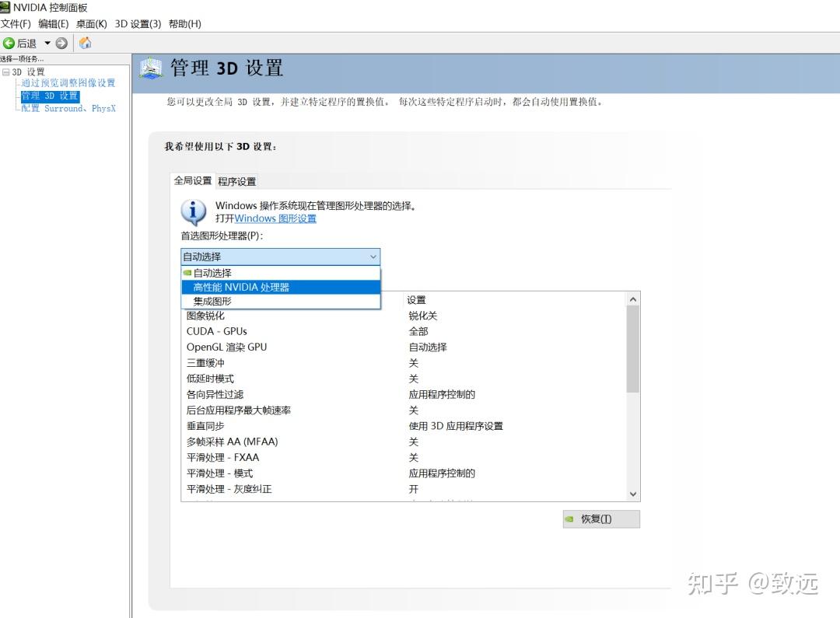
Task: Choose 集成图形 from the dropdown list
Action: [281, 302]
